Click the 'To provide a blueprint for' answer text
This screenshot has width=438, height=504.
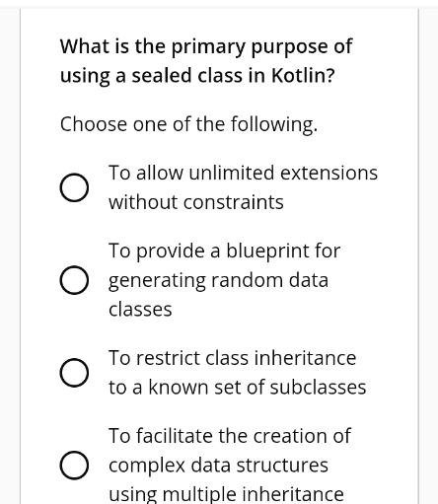pyautogui.click(x=224, y=252)
